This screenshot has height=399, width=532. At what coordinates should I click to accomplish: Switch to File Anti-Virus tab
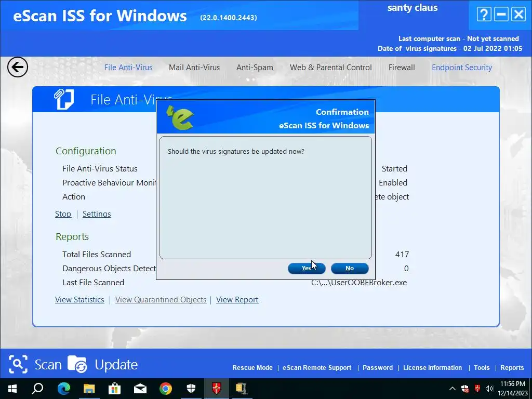[128, 68]
